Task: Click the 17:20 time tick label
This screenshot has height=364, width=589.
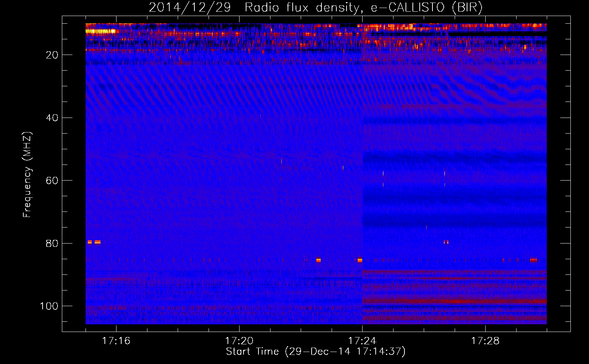Action: pos(239,341)
